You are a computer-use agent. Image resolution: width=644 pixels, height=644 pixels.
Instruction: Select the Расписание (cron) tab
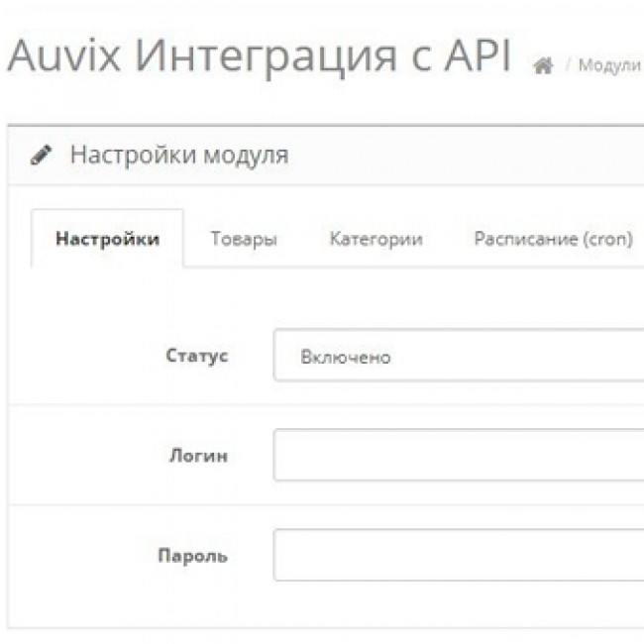click(552, 240)
